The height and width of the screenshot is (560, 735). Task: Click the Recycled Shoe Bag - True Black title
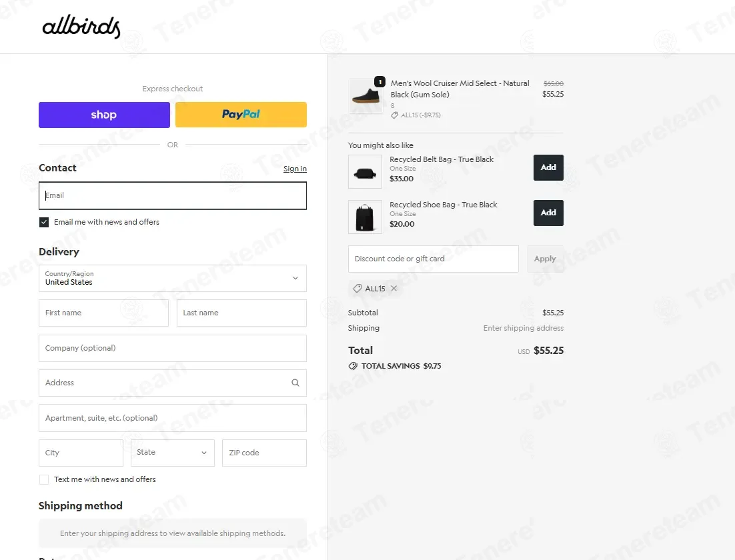pos(444,205)
